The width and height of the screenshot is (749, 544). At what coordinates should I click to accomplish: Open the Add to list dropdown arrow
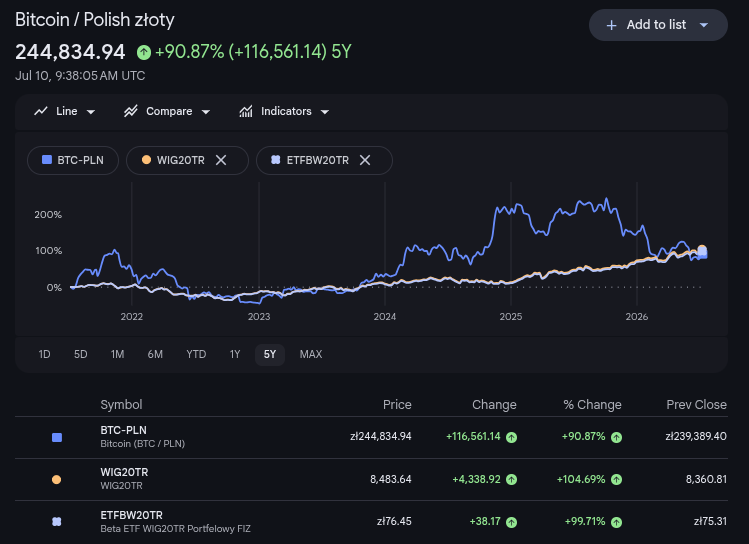point(704,25)
